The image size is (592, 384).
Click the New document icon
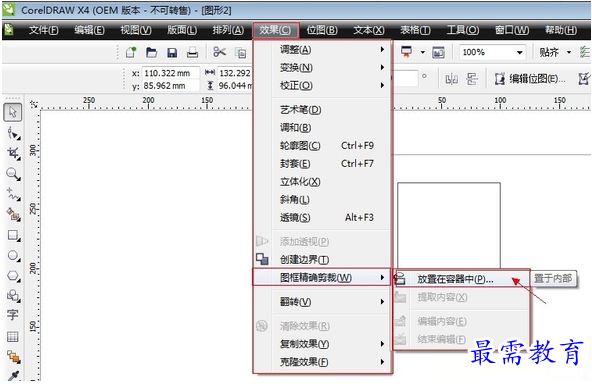click(131, 52)
